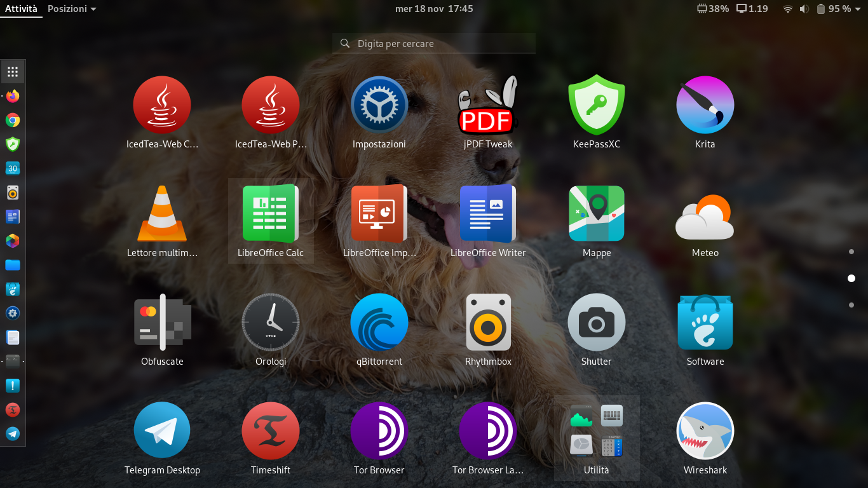Open the Mappe maps app

pos(597,213)
